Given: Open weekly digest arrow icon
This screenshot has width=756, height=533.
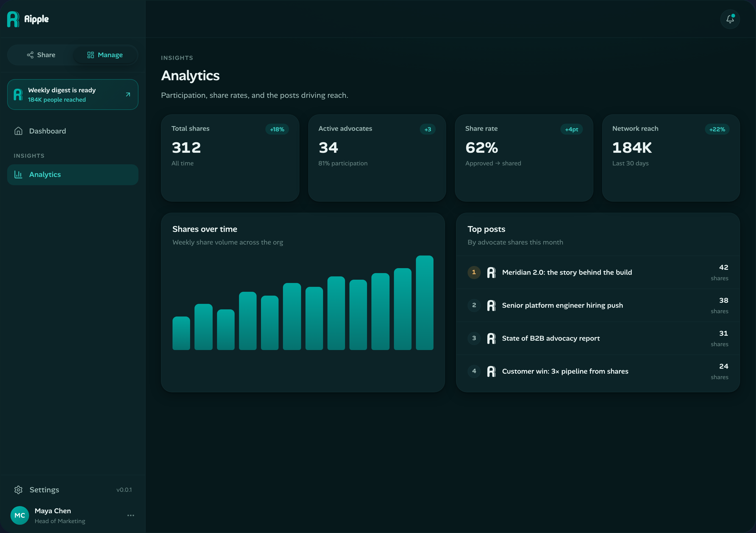Looking at the screenshot, I should pos(128,95).
